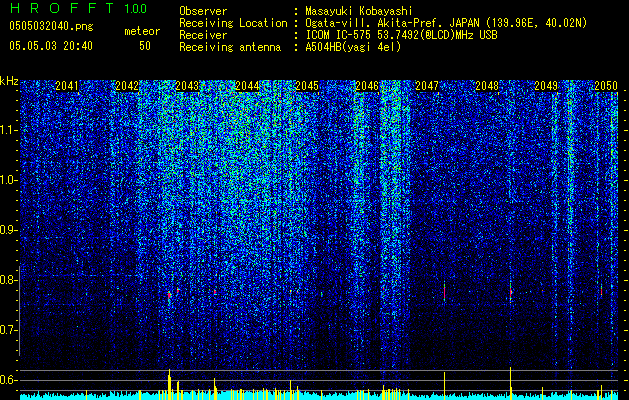The image size is (629, 400).
Task: Click the Receiving antenna label
Action: 230,47
